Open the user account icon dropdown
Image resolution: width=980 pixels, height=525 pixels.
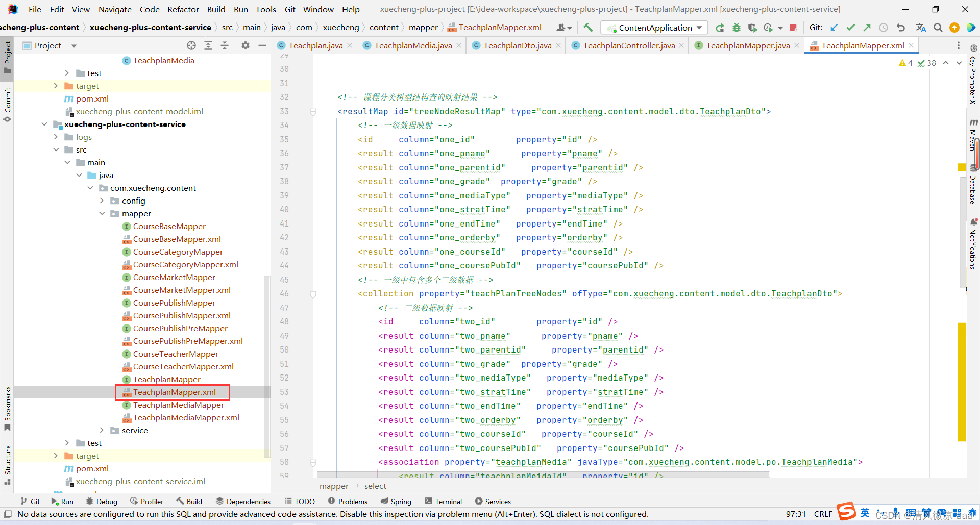pyautogui.click(x=564, y=28)
